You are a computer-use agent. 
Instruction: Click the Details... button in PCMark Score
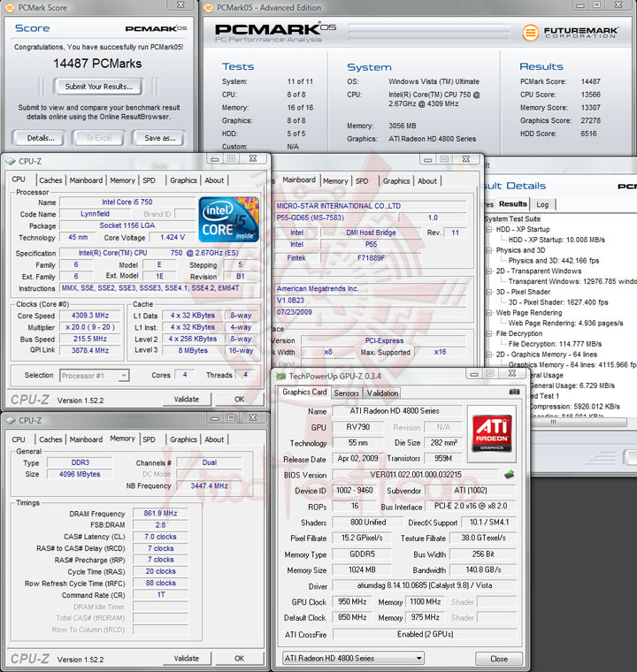point(41,138)
